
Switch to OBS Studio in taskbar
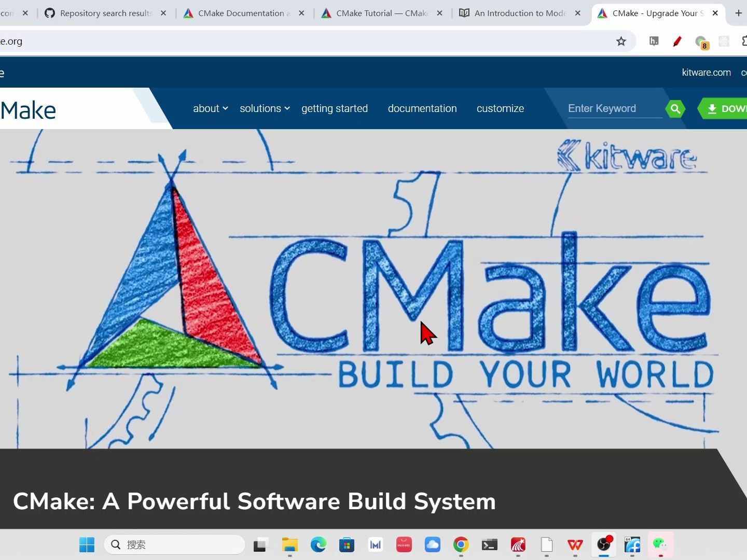pos(604,544)
